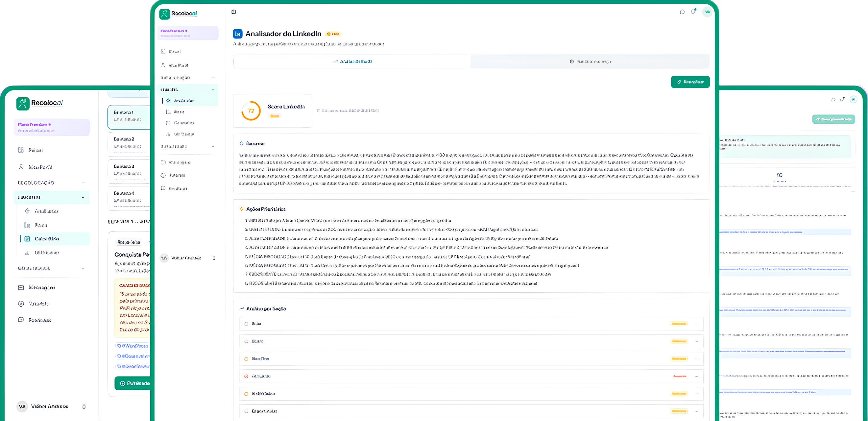Open Posts in the front window sidebar
Screen dimensions: 868x421
(175, 112)
